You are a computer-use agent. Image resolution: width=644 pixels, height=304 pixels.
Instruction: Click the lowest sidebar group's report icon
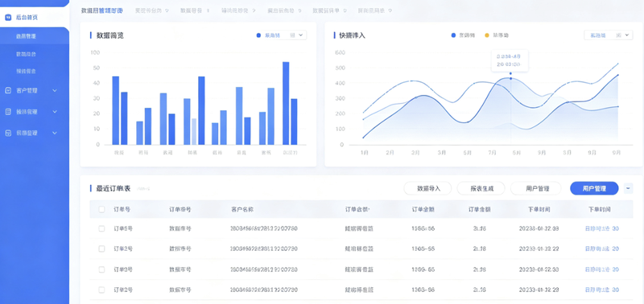tap(8, 133)
